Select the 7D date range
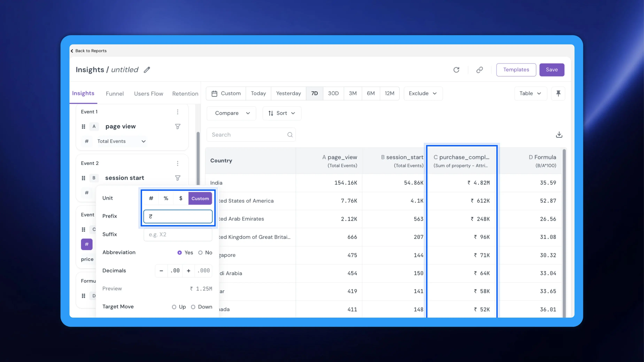The height and width of the screenshot is (362, 644). tap(315, 93)
